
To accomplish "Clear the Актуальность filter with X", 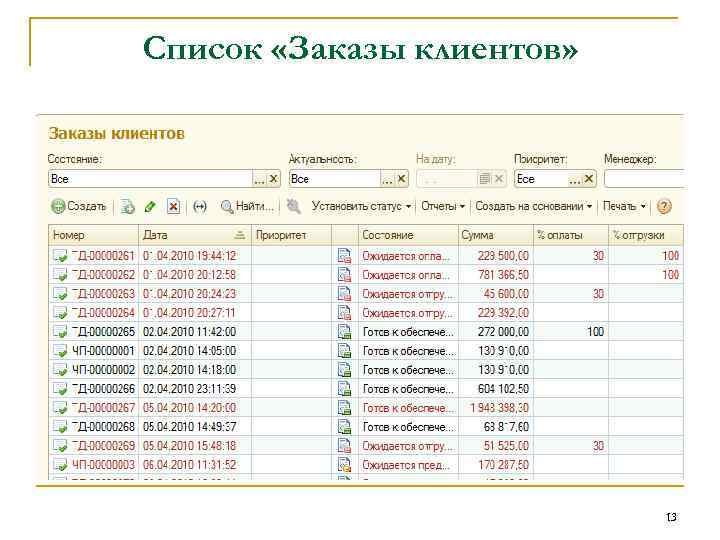I will (401, 179).
